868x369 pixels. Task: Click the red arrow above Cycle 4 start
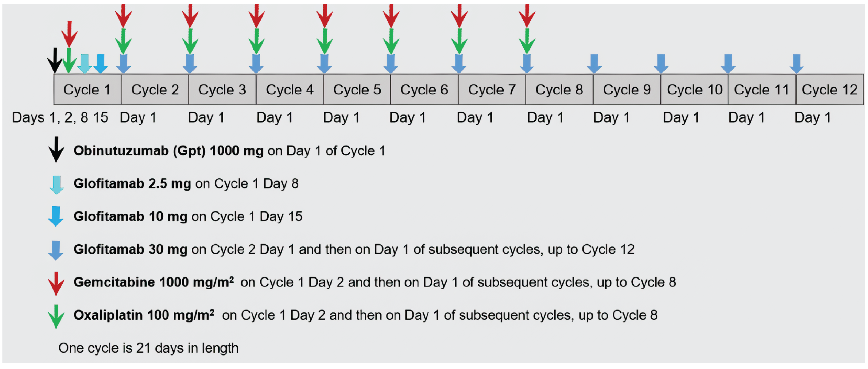pyautogui.click(x=324, y=15)
